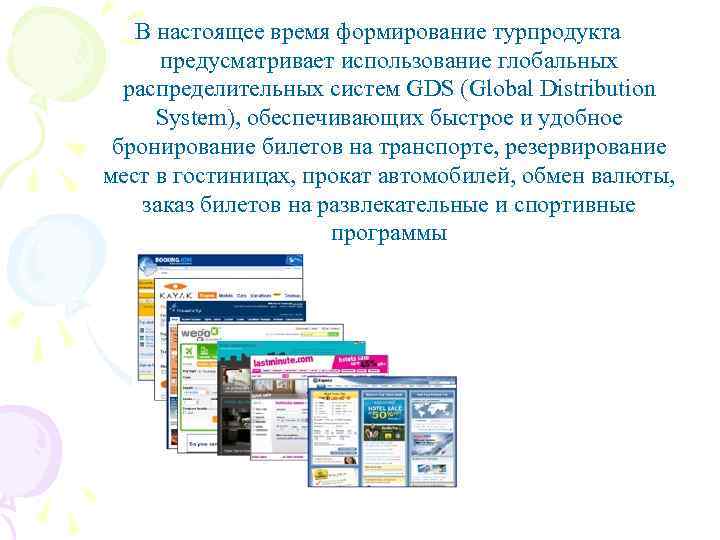Click the Hotel Sale 50% banner
The height and width of the screenshot is (540, 720).
pyautogui.click(x=383, y=411)
